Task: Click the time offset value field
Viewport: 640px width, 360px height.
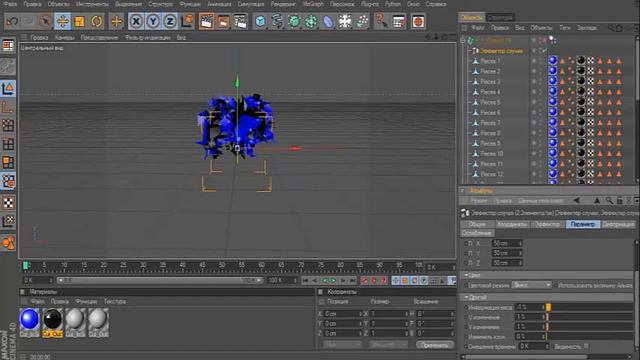Action: pos(533,346)
